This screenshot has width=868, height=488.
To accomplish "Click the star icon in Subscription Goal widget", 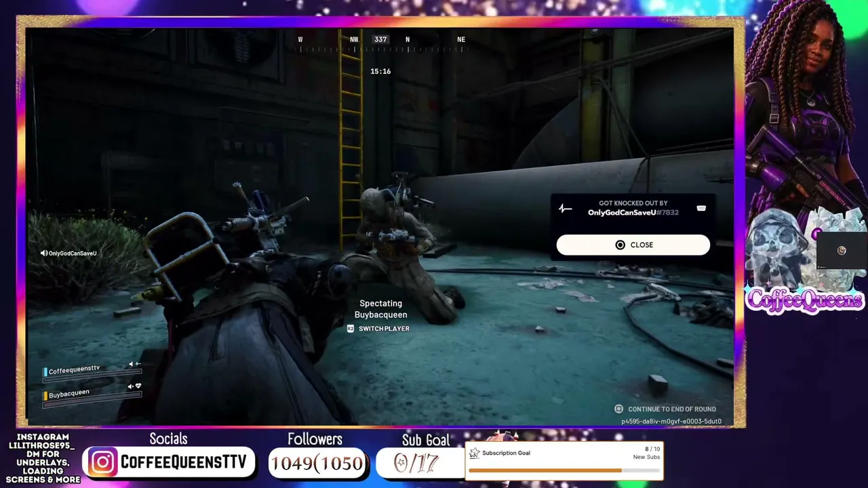I will pyautogui.click(x=475, y=453).
